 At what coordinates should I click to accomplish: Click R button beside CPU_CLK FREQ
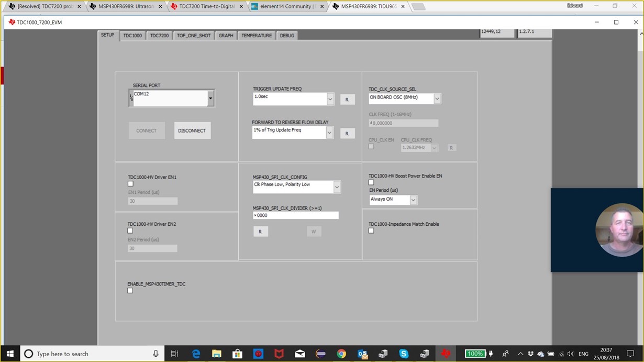point(451,148)
